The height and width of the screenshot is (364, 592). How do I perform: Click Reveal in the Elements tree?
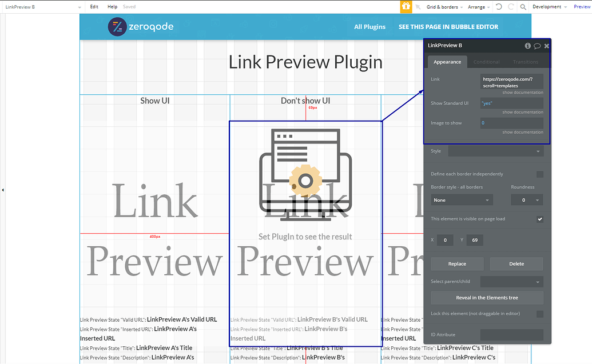tap(487, 298)
